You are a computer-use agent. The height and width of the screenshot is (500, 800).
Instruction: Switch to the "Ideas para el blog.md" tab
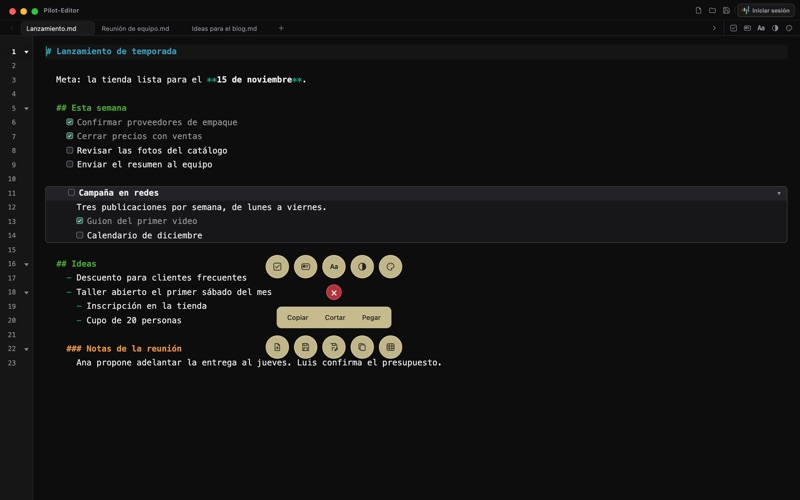click(224, 28)
